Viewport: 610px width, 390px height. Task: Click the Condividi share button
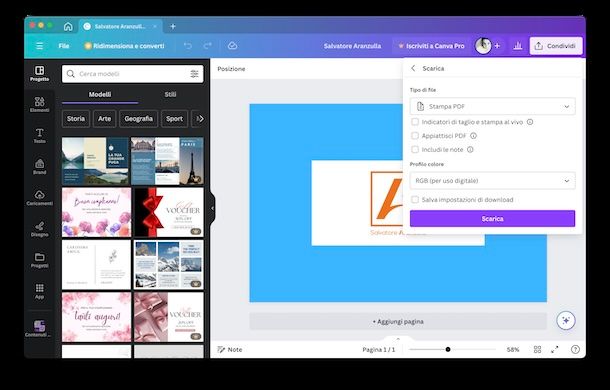pos(556,46)
